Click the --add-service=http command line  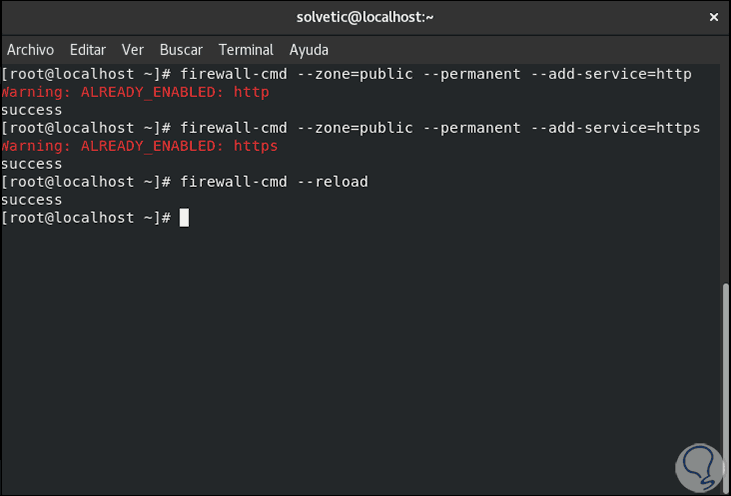tap(435, 74)
